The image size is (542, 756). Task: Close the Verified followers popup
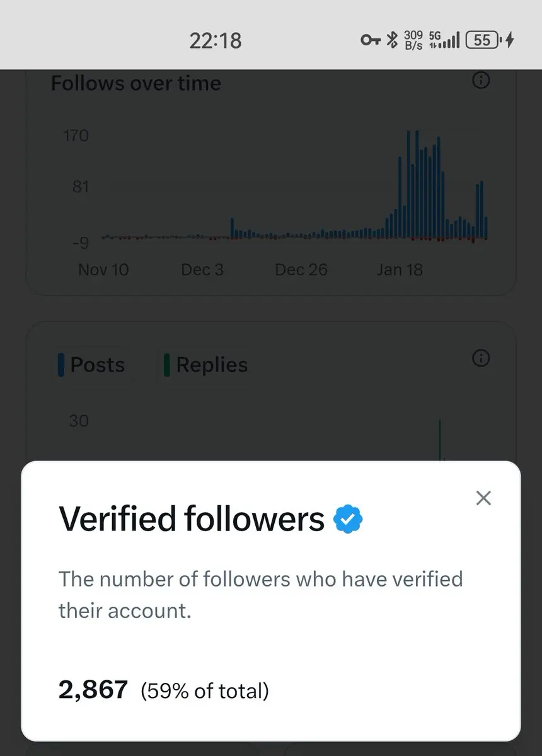483,498
